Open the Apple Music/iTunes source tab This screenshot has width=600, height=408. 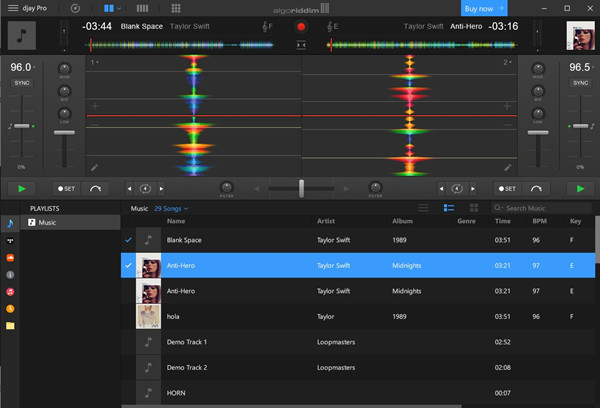10,292
